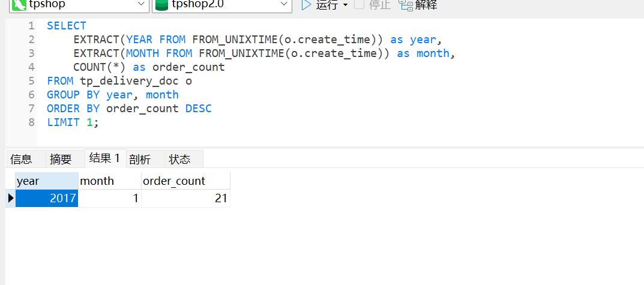The image size is (644, 285).
Task: Click the year alias on line 2
Action: [423, 40]
